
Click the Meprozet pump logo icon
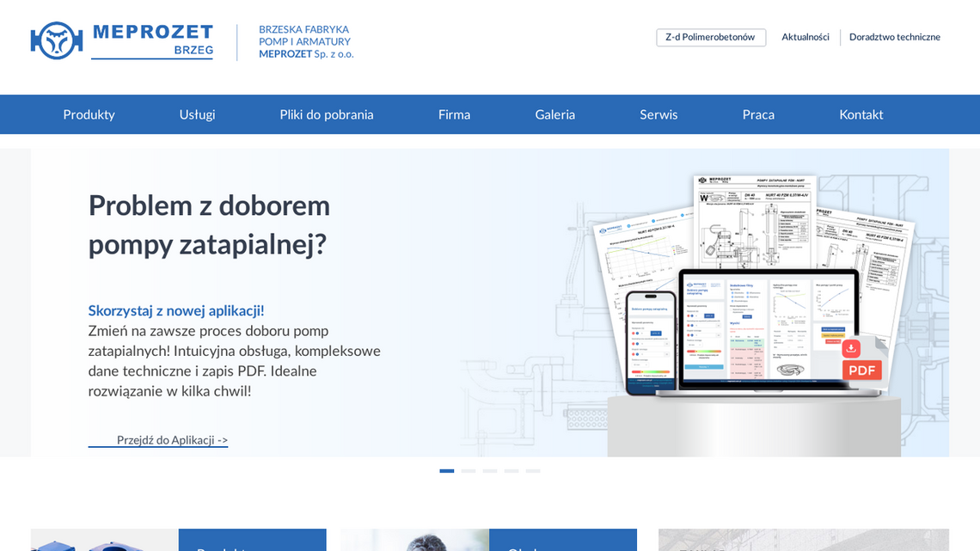pyautogui.click(x=57, y=40)
